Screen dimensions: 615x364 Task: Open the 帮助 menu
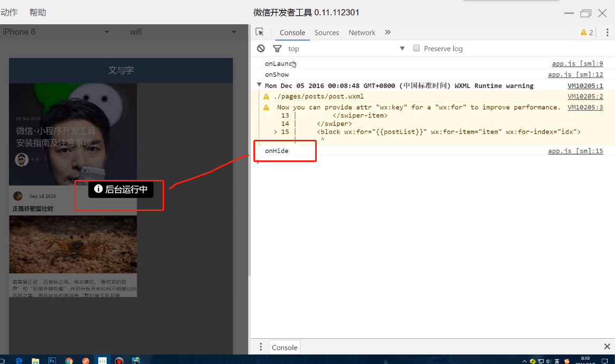(37, 13)
